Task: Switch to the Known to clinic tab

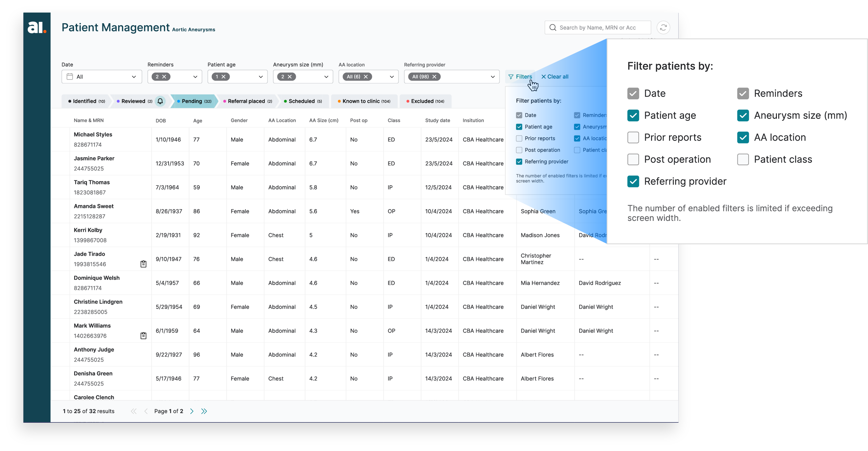Action: click(x=364, y=101)
